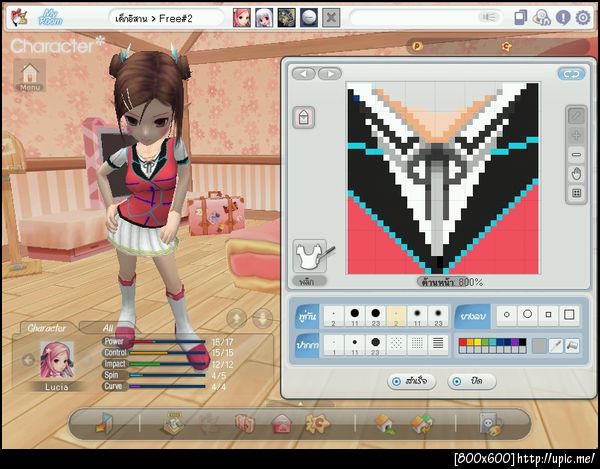Click previous character arrow beside Lucia
This screenshot has width=600, height=469.
(28, 360)
